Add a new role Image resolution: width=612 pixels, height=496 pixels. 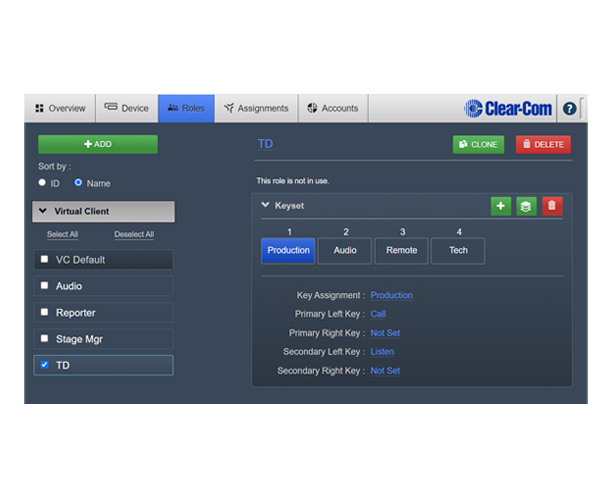(98, 144)
